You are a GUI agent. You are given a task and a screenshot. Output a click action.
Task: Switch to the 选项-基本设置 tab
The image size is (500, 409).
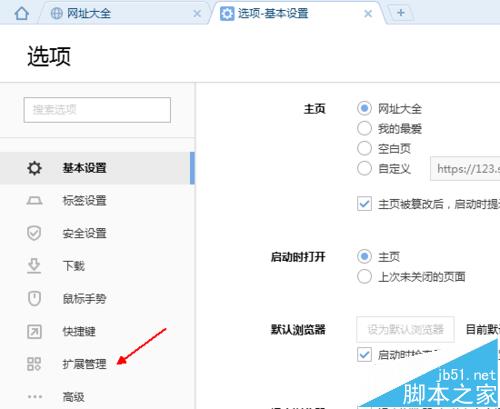click(297, 13)
